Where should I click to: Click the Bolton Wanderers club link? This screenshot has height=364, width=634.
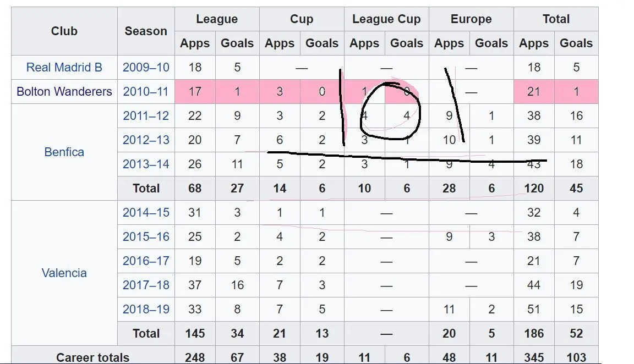(x=64, y=92)
